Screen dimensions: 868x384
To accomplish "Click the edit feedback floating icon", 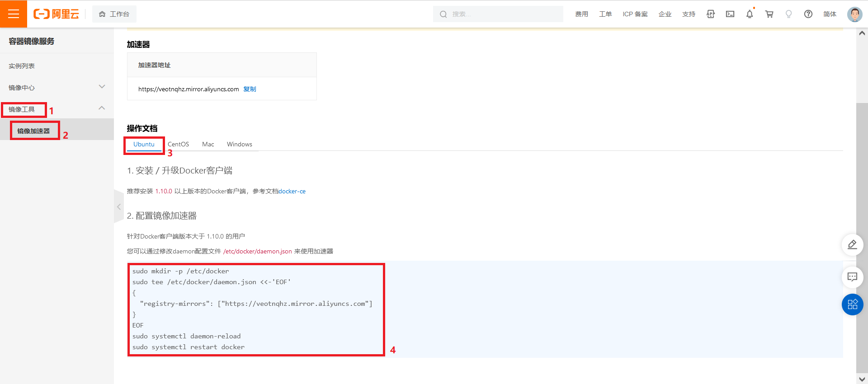I will (853, 245).
